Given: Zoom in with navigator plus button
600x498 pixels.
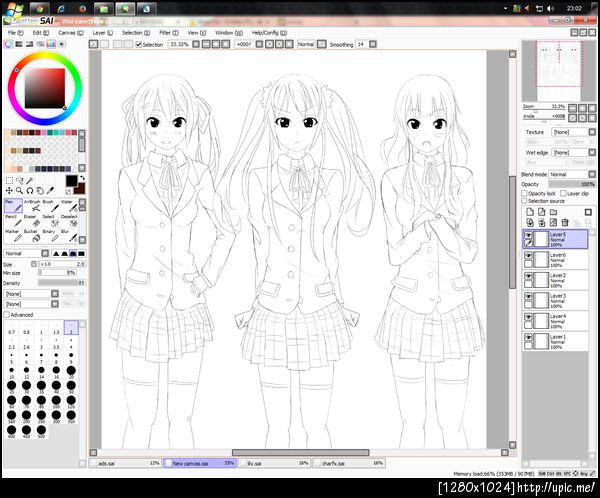Looking at the screenshot, I should pyautogui.click(x=582, y=108).
